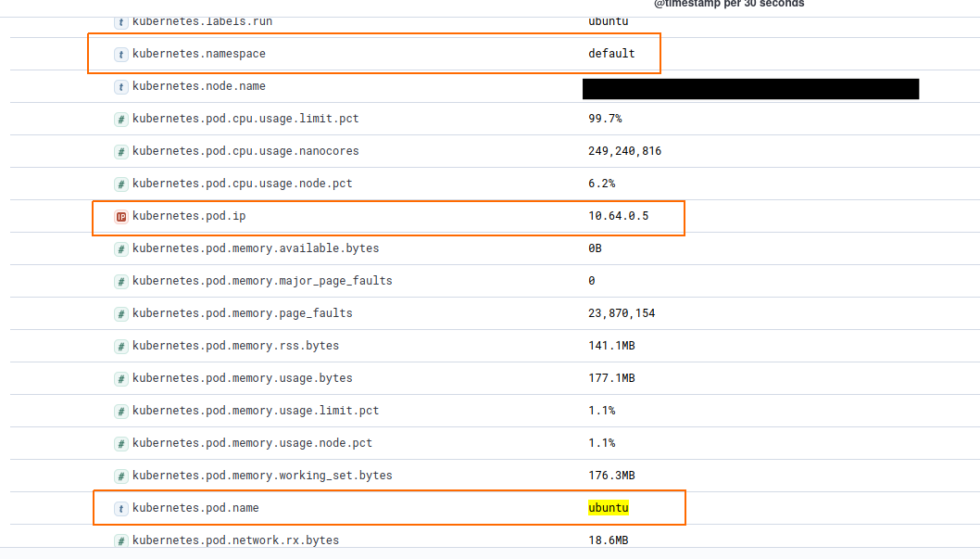
Task: Click the pod IP value 10.64.0.5
Action: [x=618, y=216]
